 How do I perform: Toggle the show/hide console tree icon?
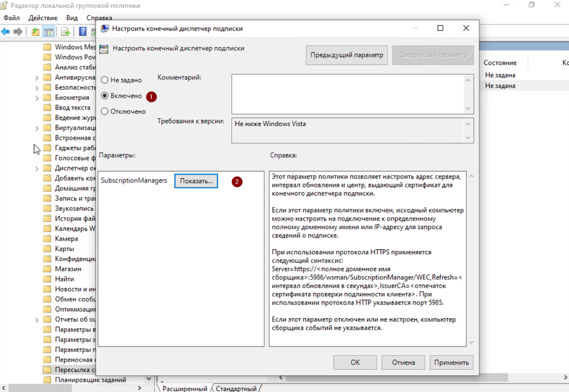[x=49, y=32]
